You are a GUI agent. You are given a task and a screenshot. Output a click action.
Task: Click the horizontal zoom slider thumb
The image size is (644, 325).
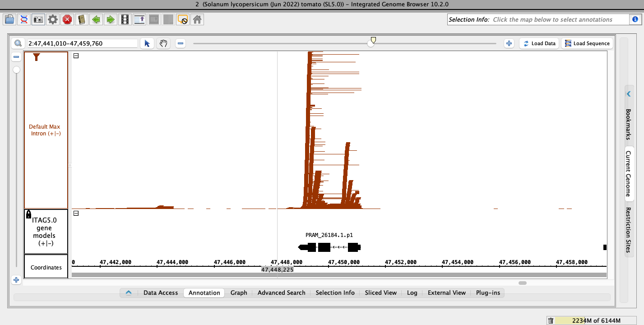(372, 42)
